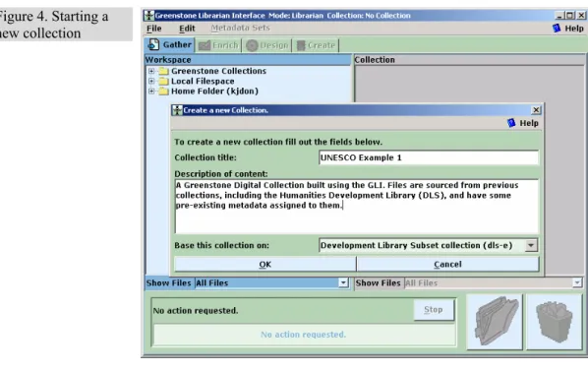Click the new folder button icon
The height and width of the screenshot is (372, 588).
coord(495,322)
